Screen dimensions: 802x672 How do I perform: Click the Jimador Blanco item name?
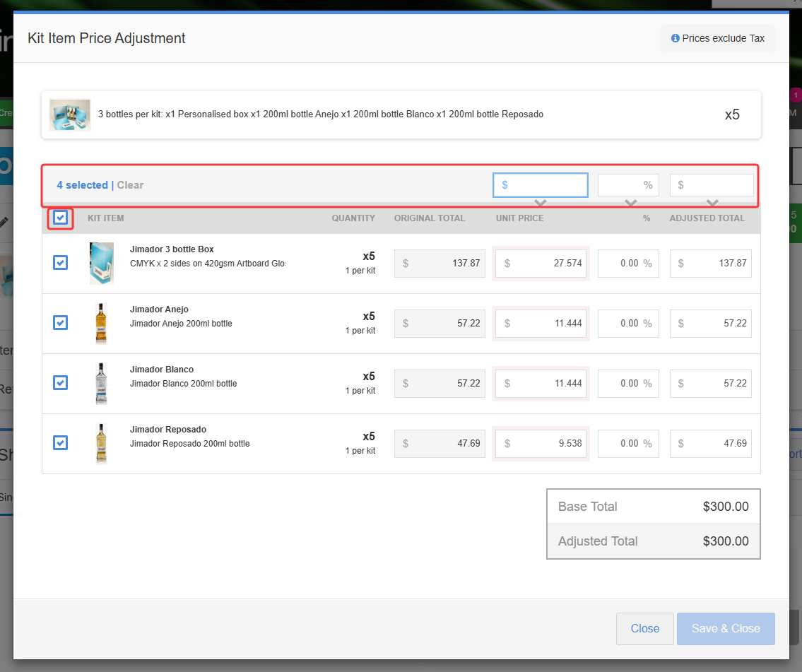click(x=162, y=370)
